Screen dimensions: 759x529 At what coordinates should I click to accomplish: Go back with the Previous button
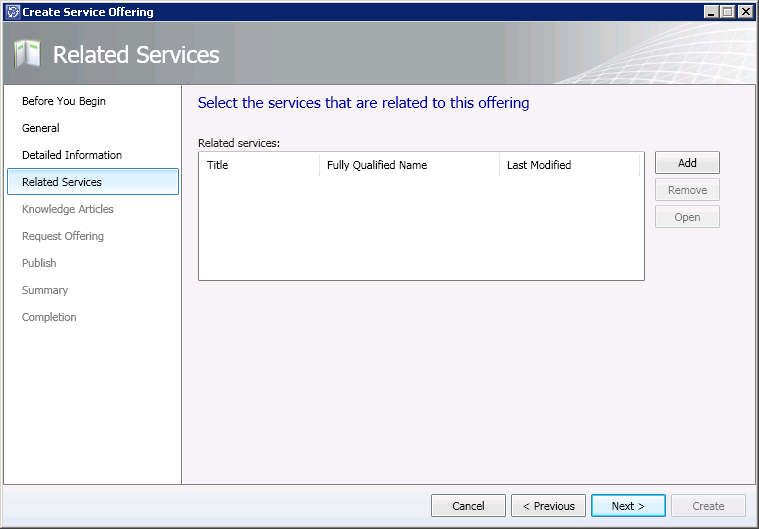coord(548,506)
